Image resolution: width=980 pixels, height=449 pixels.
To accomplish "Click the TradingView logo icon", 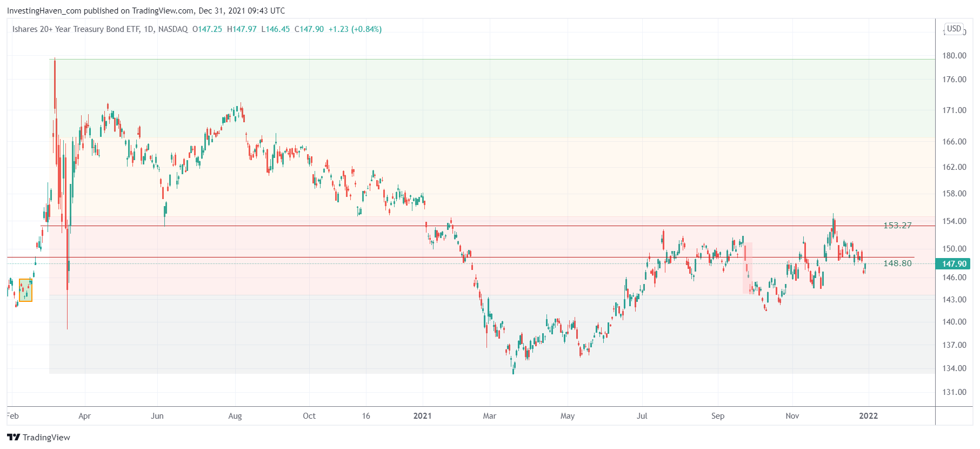I will tap(14, 437).
